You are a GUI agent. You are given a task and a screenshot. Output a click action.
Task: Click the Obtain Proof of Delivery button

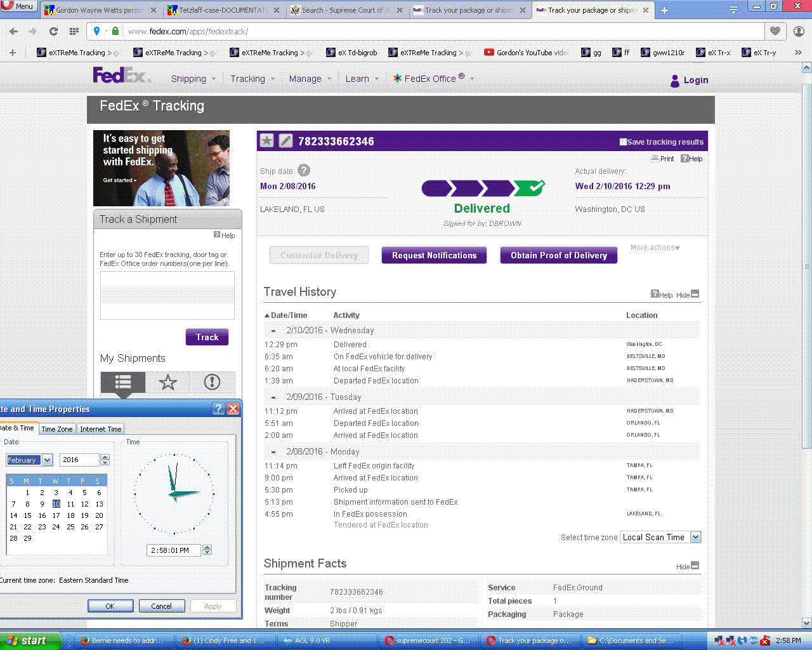[x=558, y=255]
